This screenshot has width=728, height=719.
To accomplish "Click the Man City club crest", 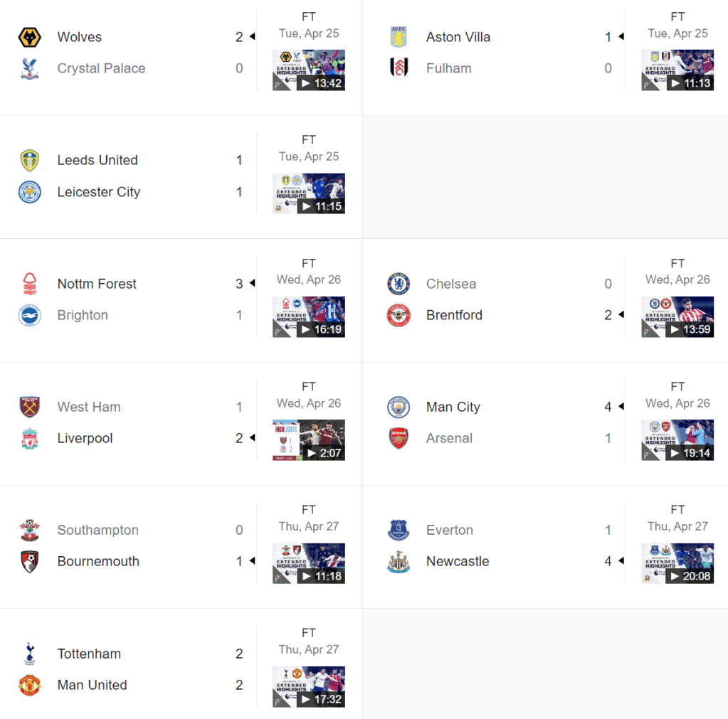I will tap(399, 407).
